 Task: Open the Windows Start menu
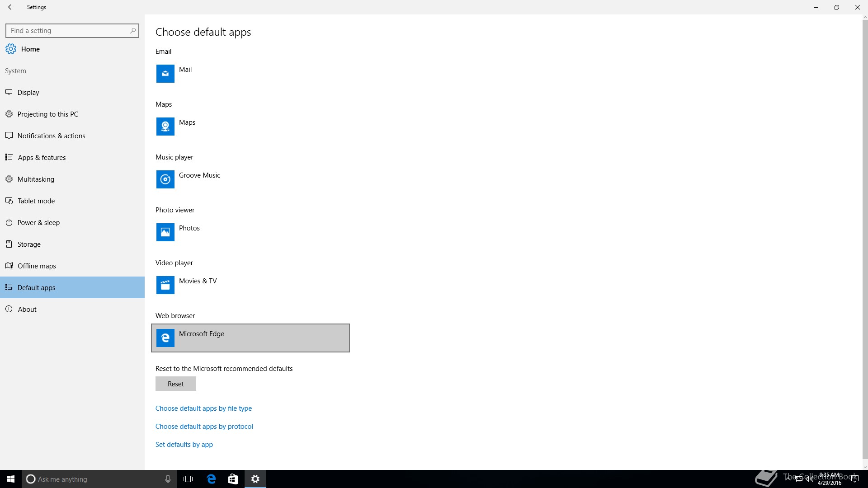(11, 479)
